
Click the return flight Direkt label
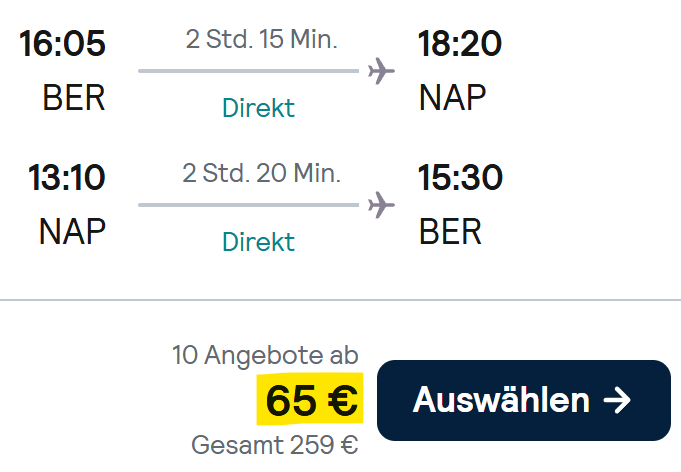[x=259, y=242]
